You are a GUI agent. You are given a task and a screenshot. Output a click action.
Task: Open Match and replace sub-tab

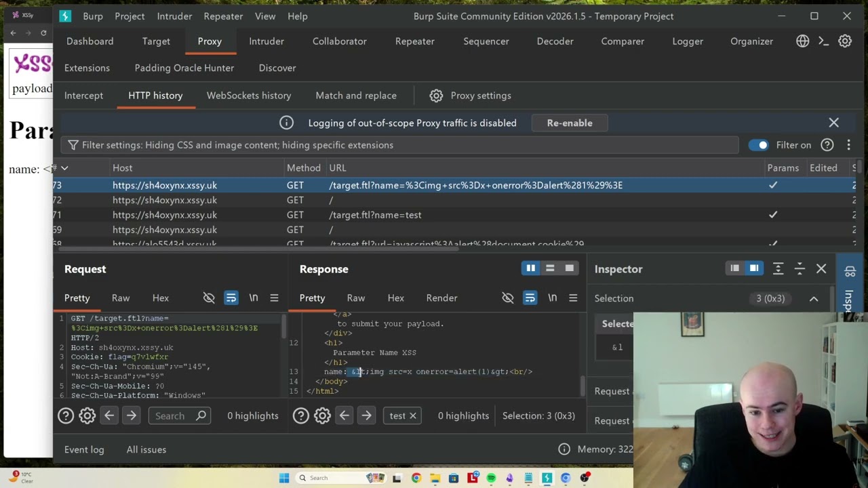click(x=356, y=96)
